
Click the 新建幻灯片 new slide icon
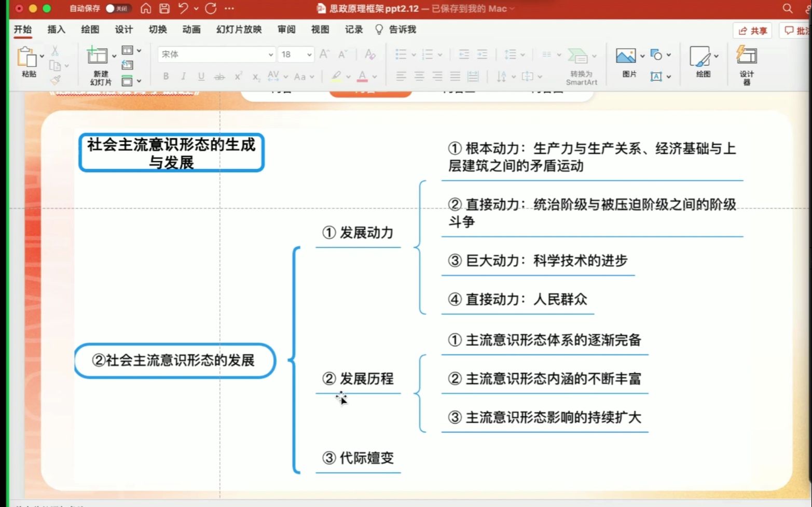pos(98,55)
